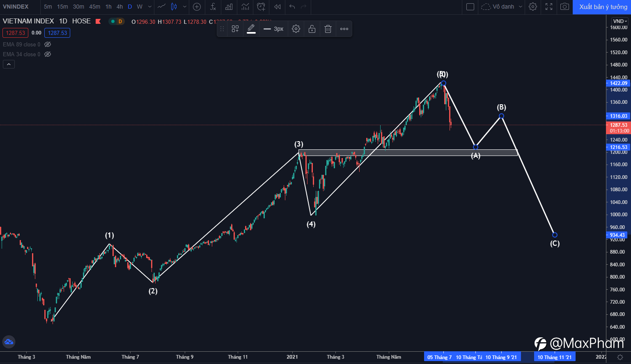The width and height of the screenshot is (631, 364).
Task: Click Xuất bản ý tưởng publish button
Action: click(602, 7)
